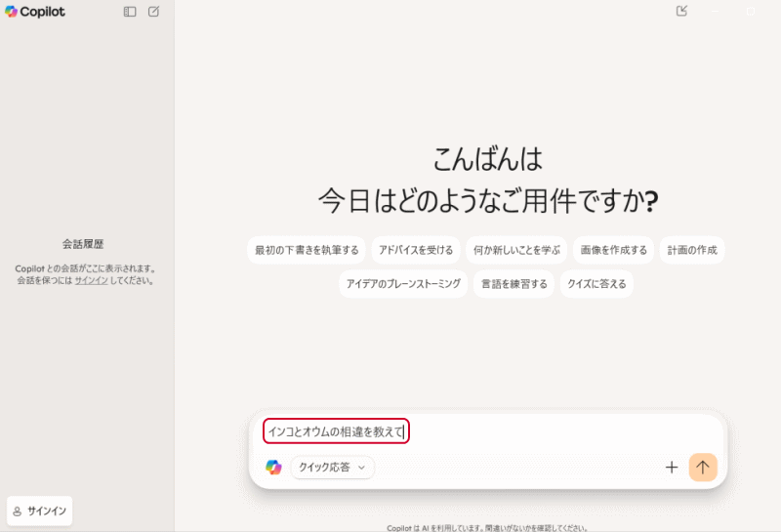Focus the message input with インコとオウム text

click(x=336, y=431)
